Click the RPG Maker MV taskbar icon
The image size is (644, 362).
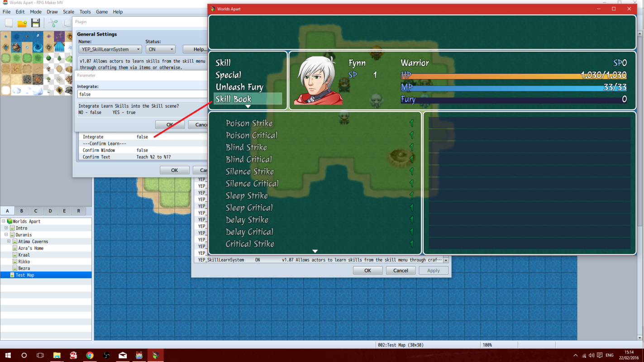[x=139, y=355]
